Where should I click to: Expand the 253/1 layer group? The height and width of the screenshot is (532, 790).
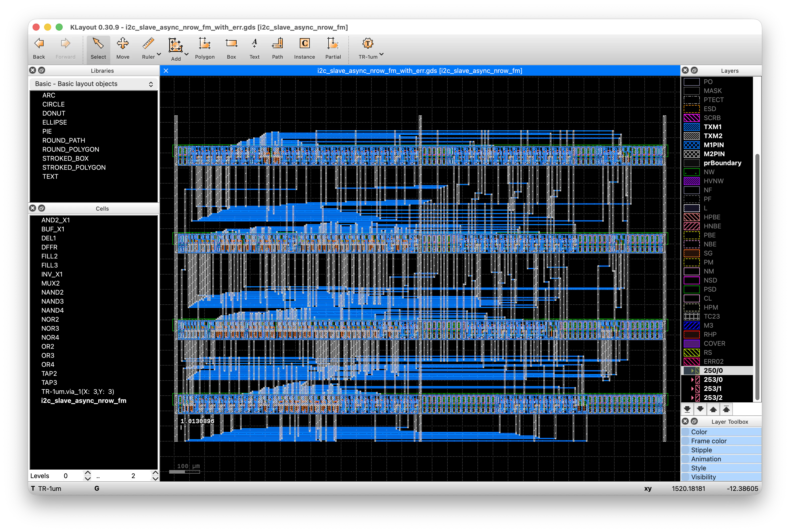click(x=692, y=389)
